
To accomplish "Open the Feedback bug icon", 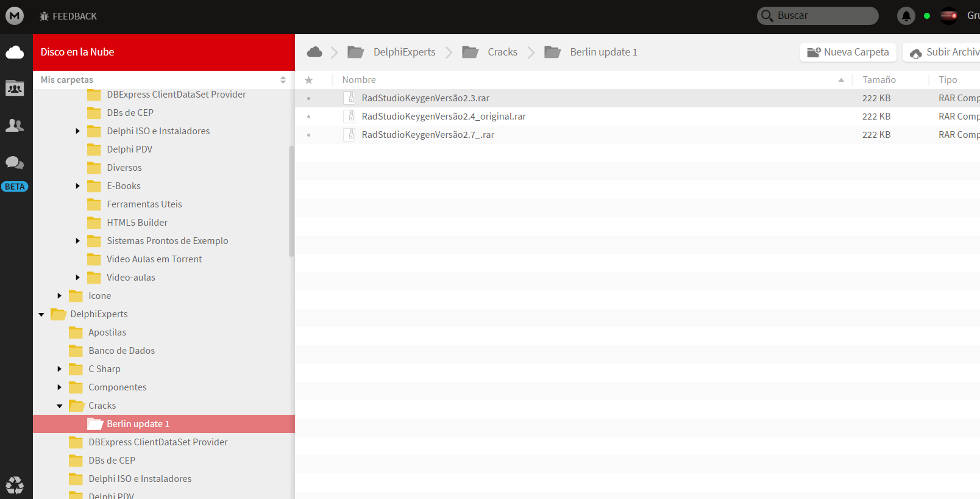I will point(44,16).
